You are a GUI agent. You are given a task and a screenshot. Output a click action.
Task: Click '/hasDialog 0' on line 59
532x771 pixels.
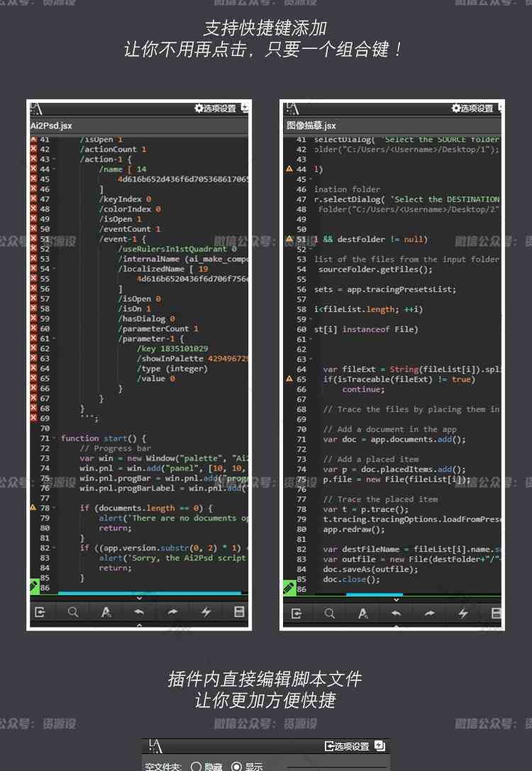click(147, 318)
